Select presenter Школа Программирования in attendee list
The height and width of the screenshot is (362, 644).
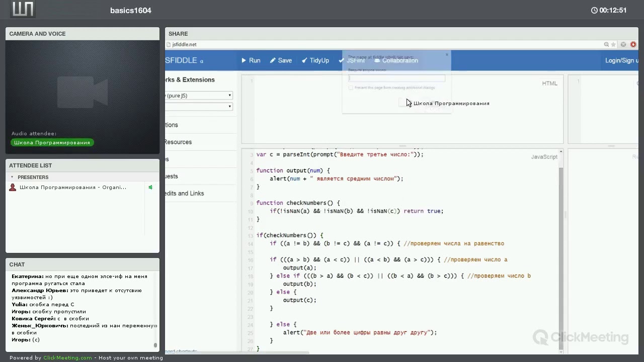(x=73, y=187)
